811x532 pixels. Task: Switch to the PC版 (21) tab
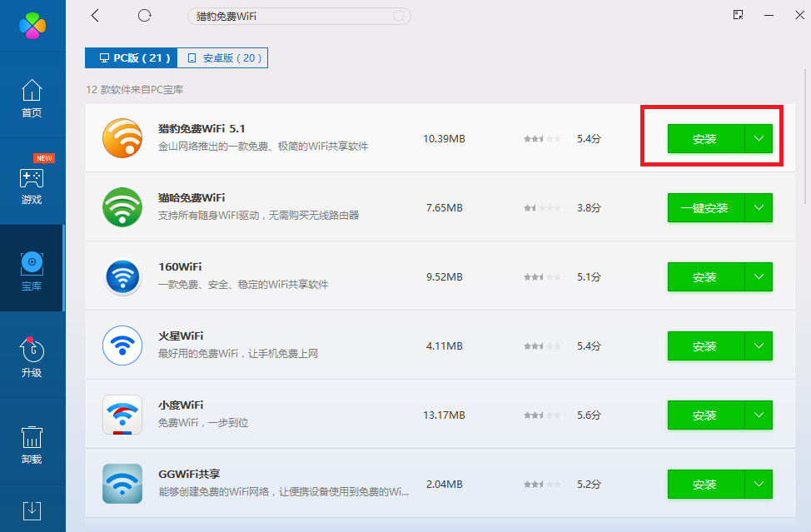(132, 58)
